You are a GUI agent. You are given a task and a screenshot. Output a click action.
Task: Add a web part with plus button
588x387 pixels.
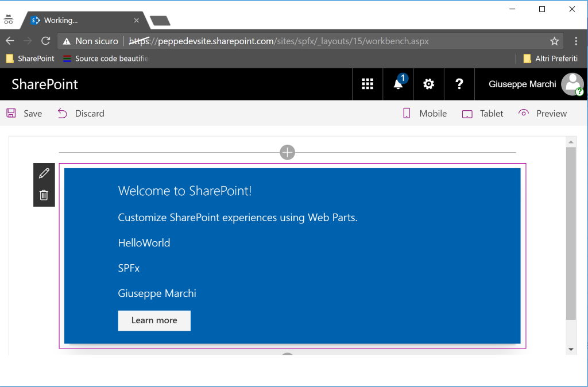287,152
